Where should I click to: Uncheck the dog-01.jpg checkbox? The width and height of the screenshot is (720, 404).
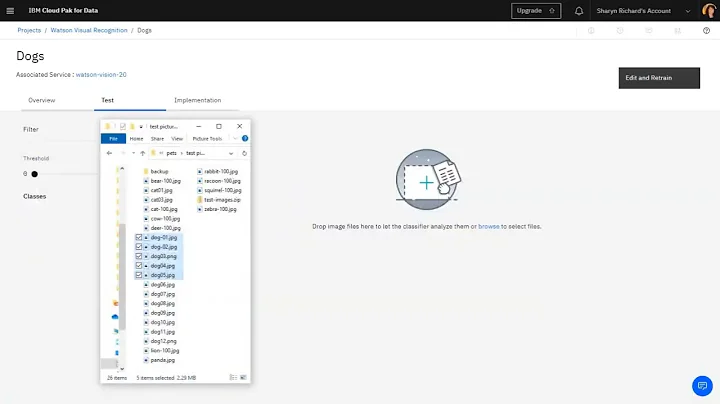pos(139,237)
